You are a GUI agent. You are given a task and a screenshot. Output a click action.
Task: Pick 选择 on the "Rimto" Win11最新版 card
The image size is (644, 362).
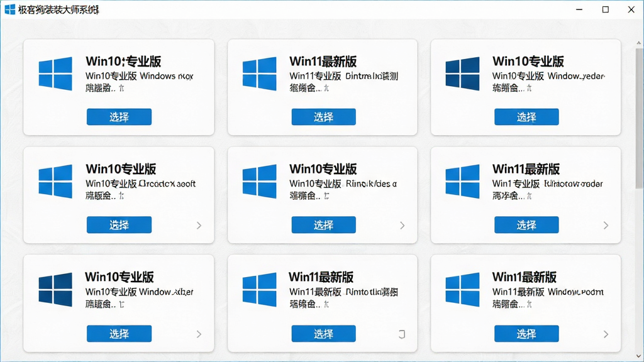click(324, 334)
